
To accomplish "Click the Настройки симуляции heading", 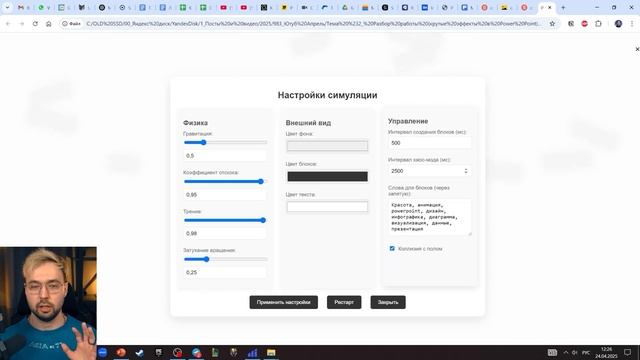I will click(x=327, y=95).
